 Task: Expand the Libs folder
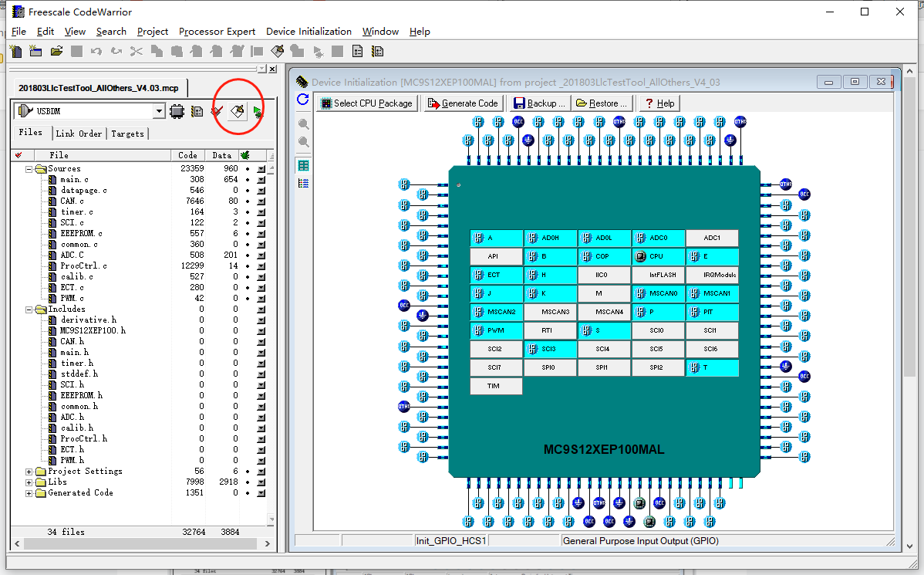[x=29, y=482]
